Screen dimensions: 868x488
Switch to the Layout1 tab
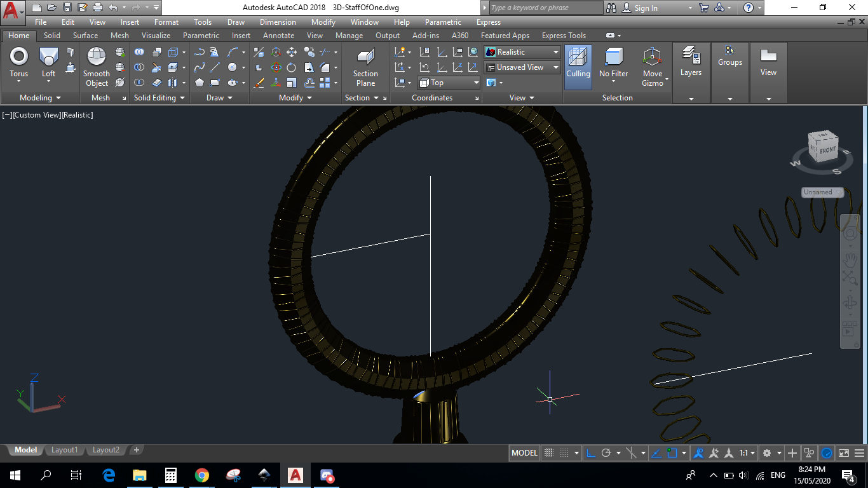click(64, 450)
